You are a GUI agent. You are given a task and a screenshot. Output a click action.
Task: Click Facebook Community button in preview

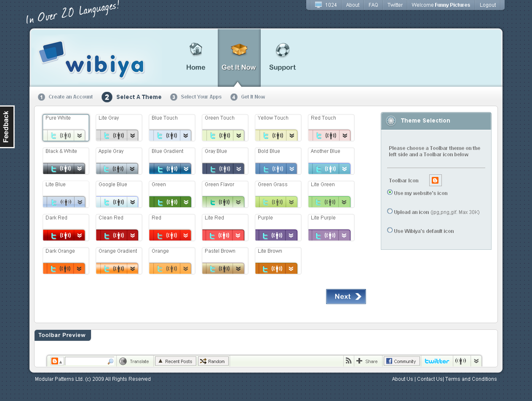(402, 361)
